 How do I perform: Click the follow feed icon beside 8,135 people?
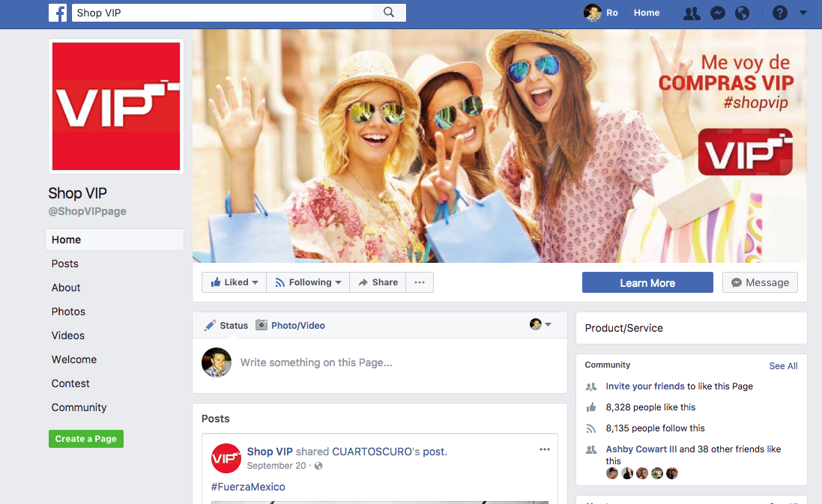click(591, 428)
